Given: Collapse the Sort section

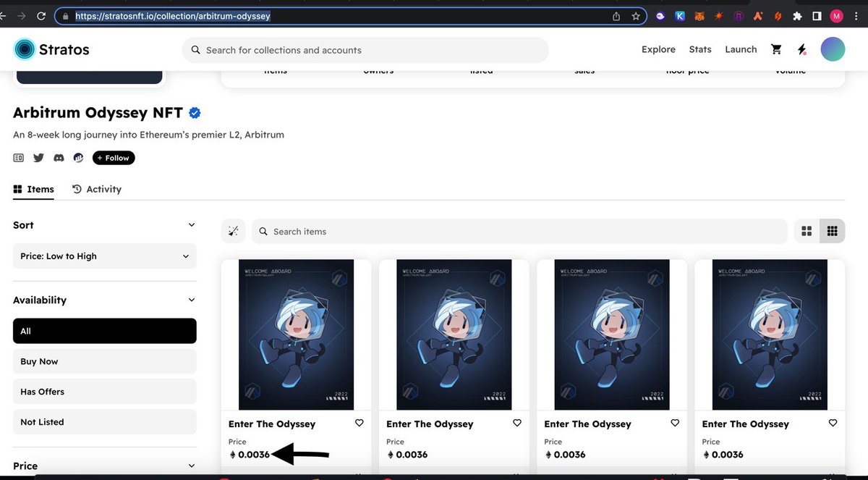Looking at the screenshot, I should click(192, 225).
